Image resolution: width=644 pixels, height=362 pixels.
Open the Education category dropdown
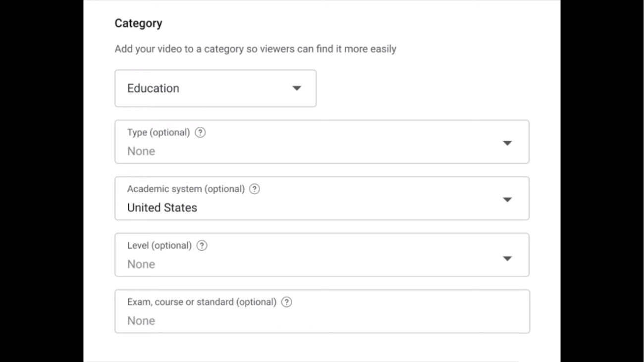[x=215, y=88]
